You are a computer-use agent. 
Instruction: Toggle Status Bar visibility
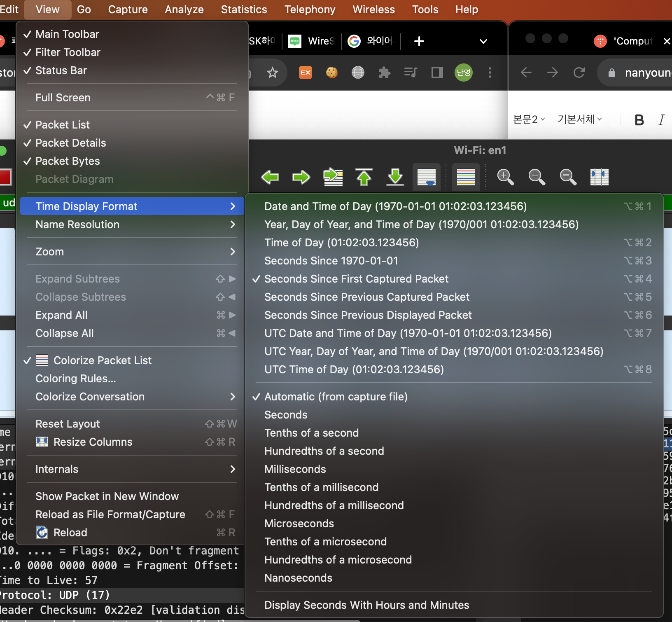132,70
